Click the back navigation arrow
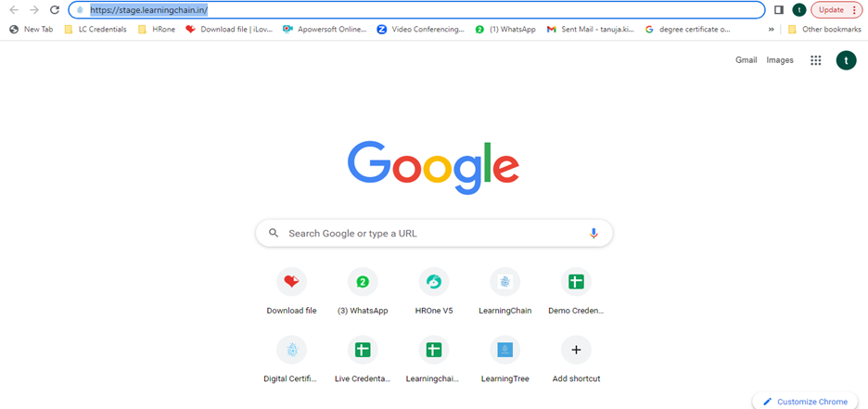The width and height of the screenshot is (868, 409). point(14,10)
